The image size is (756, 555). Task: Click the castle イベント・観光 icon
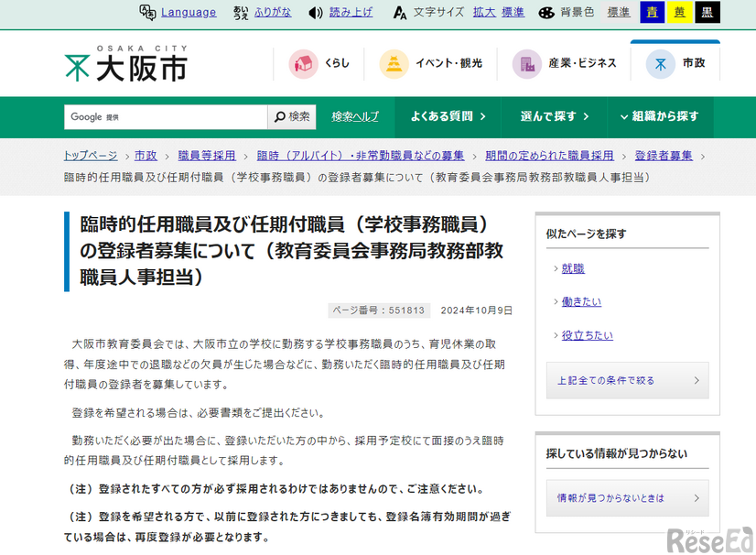click(x=394, y=64)
